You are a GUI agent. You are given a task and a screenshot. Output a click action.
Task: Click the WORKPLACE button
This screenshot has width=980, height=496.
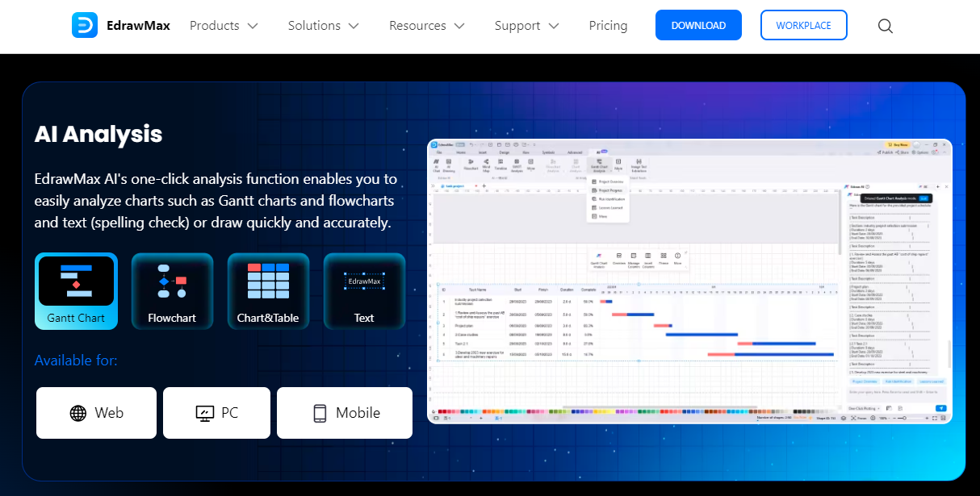[x=803, y=25]
